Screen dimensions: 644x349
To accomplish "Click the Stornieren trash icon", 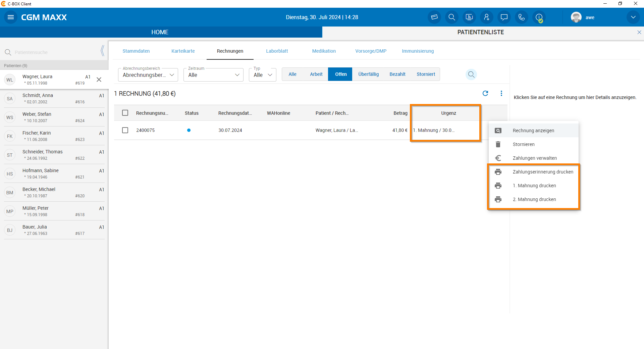I will point(498,144).
